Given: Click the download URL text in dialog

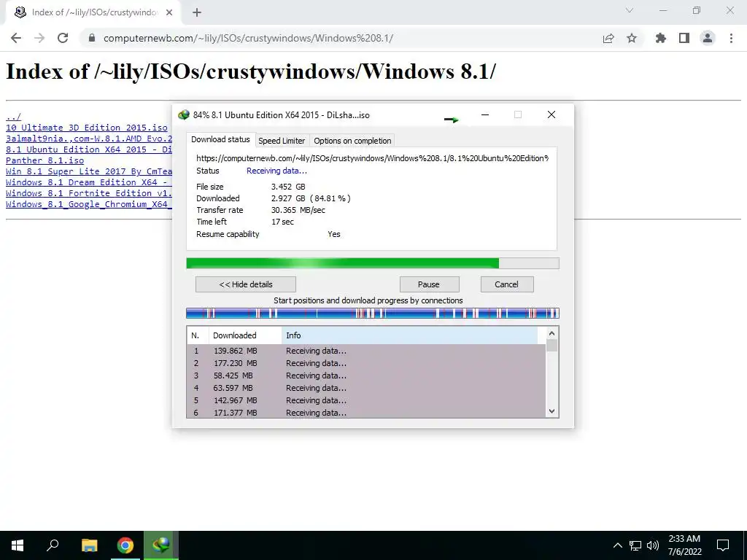Looking at the screenshot, I should (x=372, y=158).
